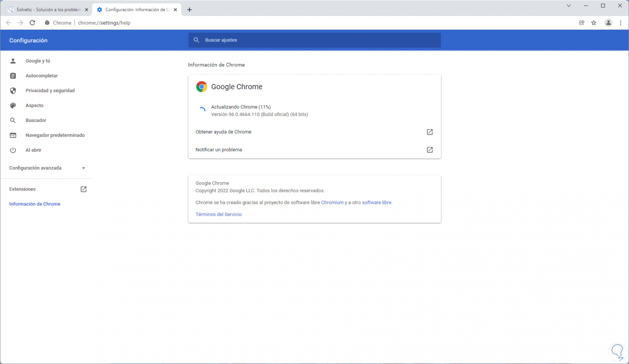Click the address bar URL
This screenshot has width=629, height=364.
click(x=104, y=23)
